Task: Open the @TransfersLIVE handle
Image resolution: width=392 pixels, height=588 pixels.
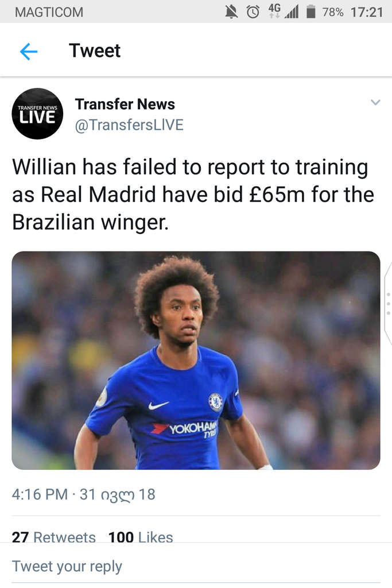Action: pyautogui.click(x=129, y=125)
